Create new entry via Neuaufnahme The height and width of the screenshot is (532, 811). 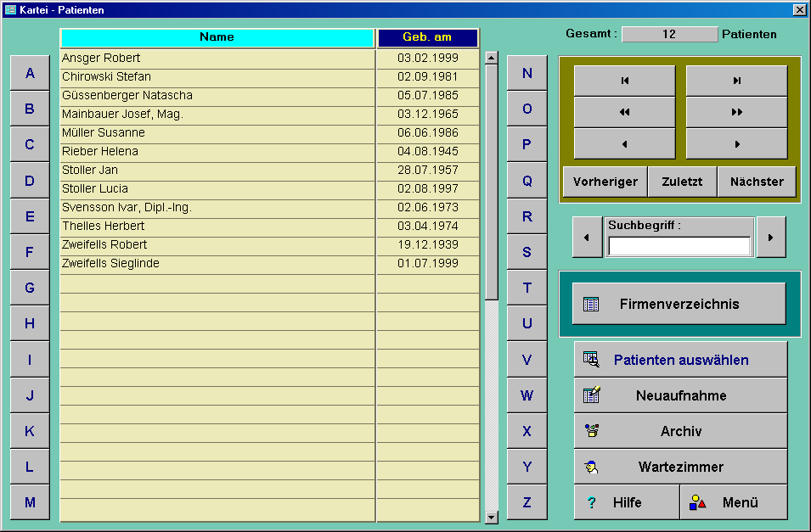coord(680,395)
